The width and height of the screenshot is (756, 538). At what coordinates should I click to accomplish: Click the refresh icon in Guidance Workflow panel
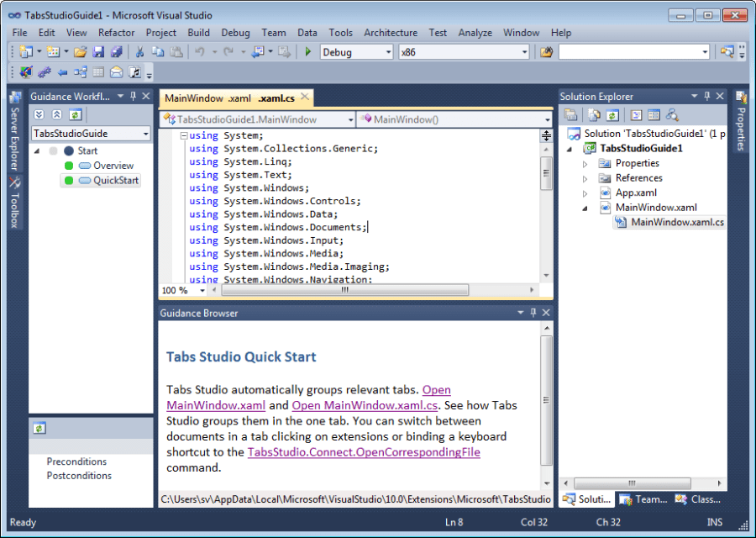(76, 115)
